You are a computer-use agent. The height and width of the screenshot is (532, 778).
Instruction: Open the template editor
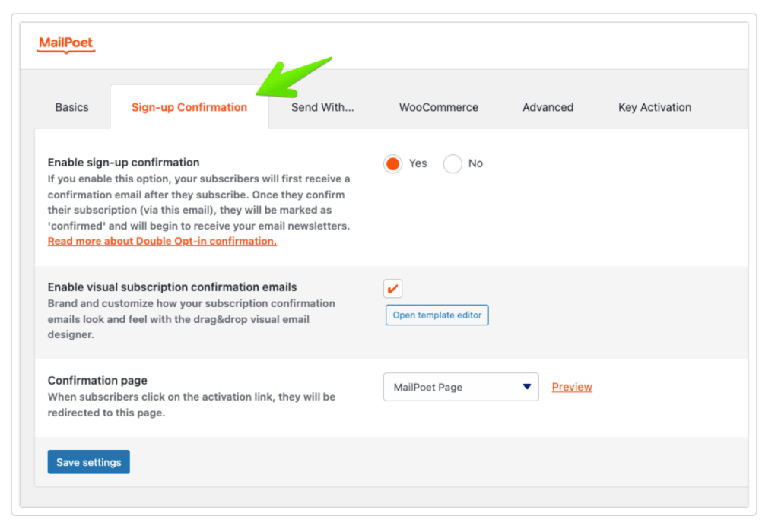pyautogui.click(x=437, y=315)
